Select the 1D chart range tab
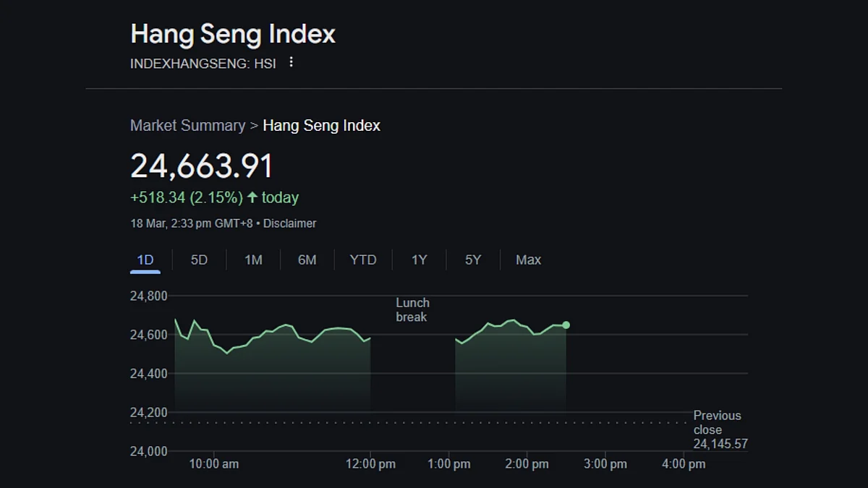Image resolution: width=868 pixels, height=488 pixels. [145, 260]
